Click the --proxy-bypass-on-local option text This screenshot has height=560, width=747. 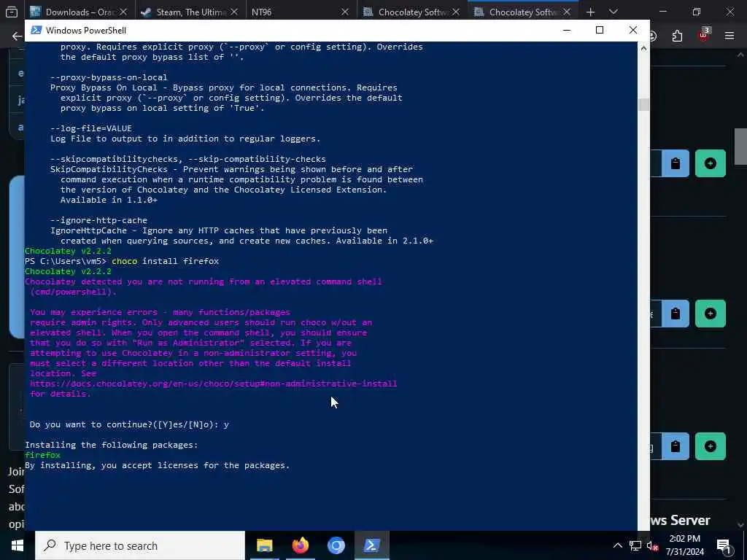point(109,77)
